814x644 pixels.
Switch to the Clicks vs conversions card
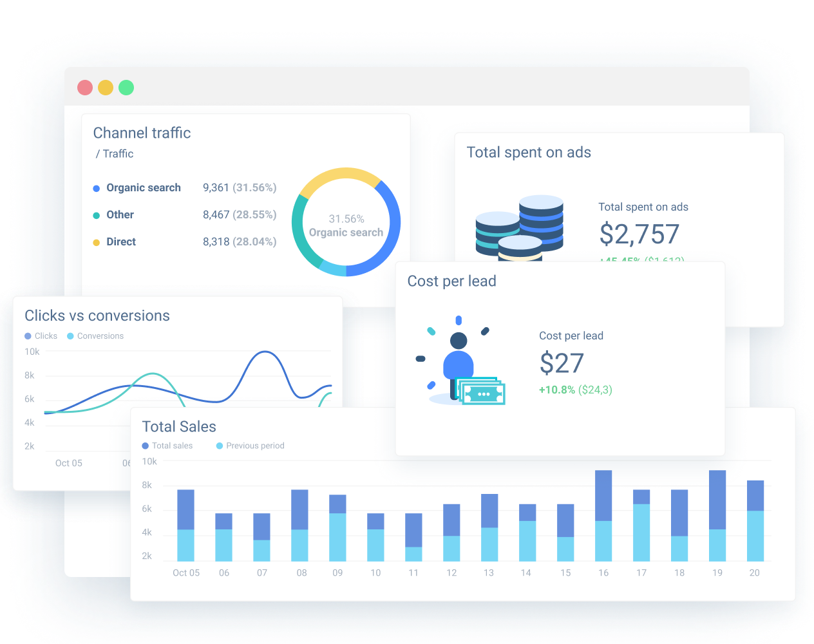pos(97,316)
